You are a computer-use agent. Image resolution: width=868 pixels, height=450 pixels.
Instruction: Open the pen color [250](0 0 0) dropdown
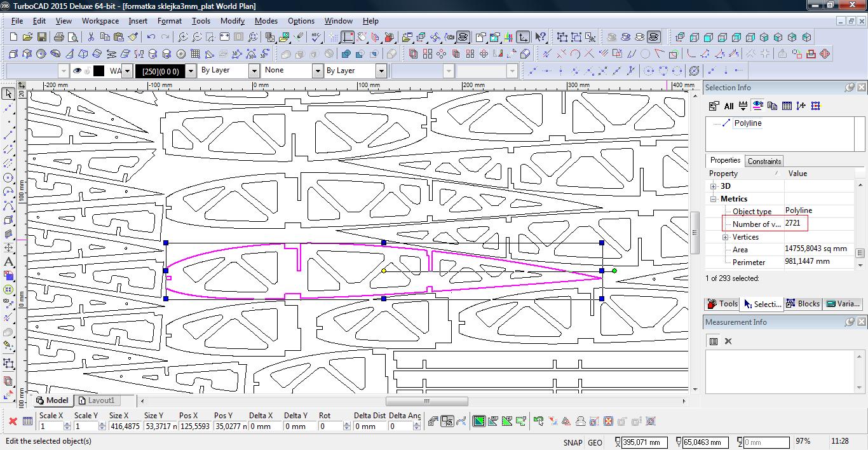(x=191, y=71)
